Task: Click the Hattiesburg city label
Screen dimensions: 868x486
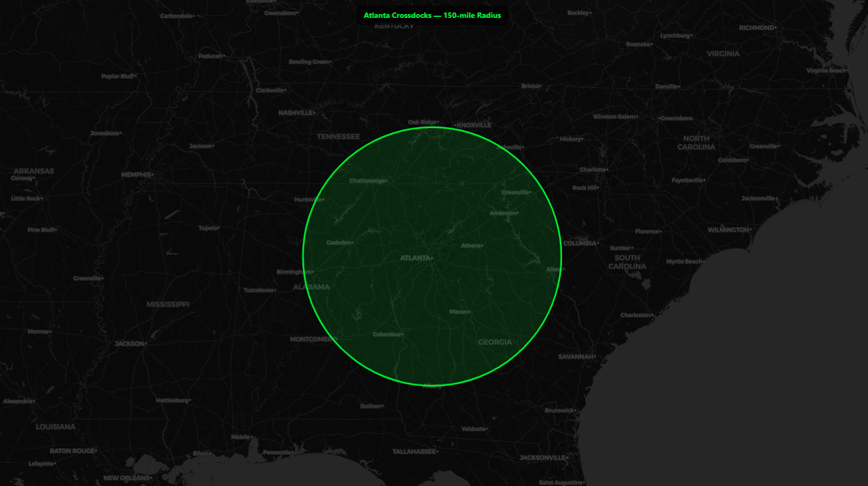Action: 172,400
